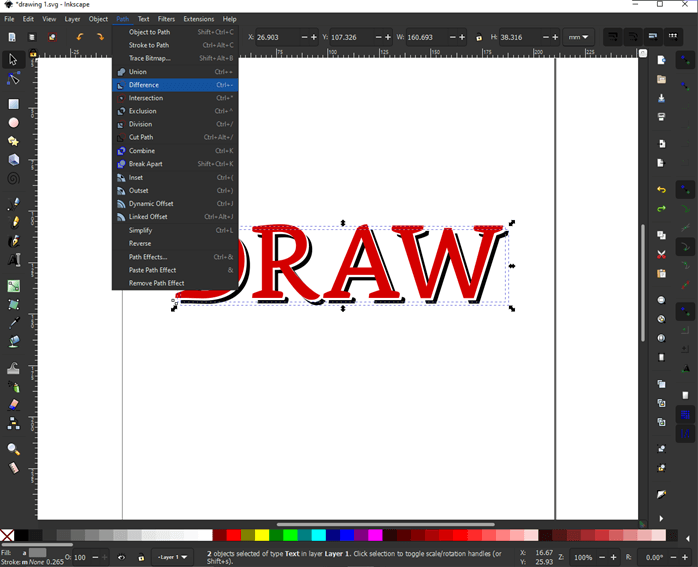Image resolution: width=698 pixels, height=567 pixels.
Task: Click the X position input field
Action: (277, 37)
